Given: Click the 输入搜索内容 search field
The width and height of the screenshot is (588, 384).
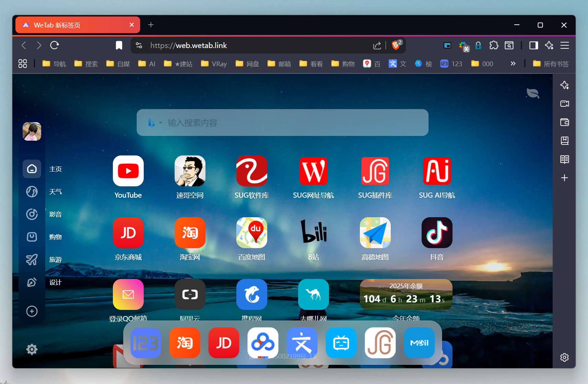Looking at the screenshot, I should tap(295, 123).
